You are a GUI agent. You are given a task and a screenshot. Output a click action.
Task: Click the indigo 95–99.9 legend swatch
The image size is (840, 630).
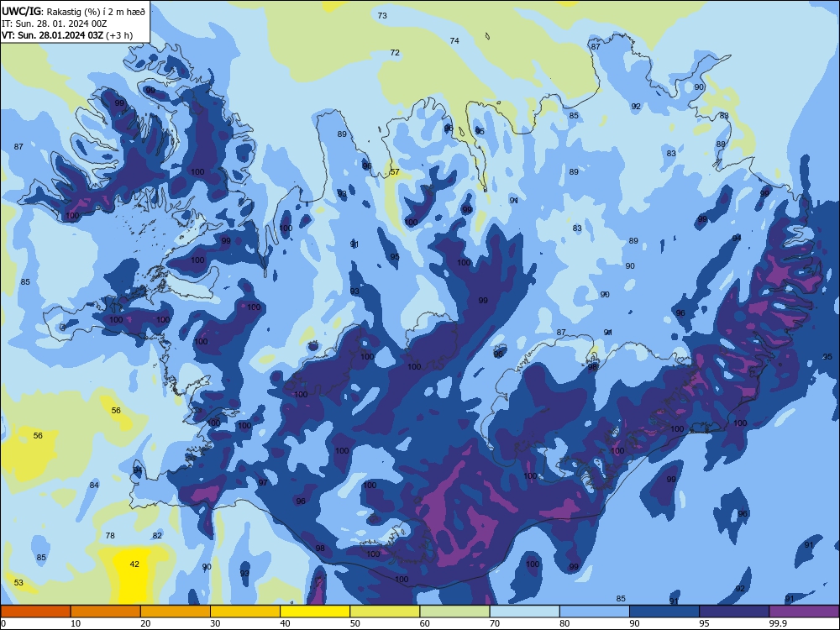coord(734,612)
